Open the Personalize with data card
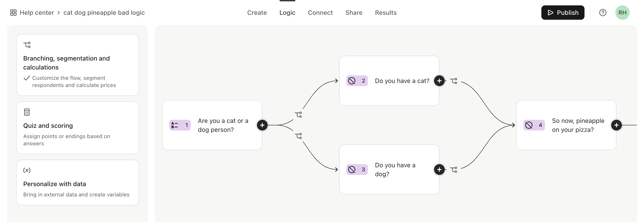The width and height of the screenshot is (644, 222). 78,182
